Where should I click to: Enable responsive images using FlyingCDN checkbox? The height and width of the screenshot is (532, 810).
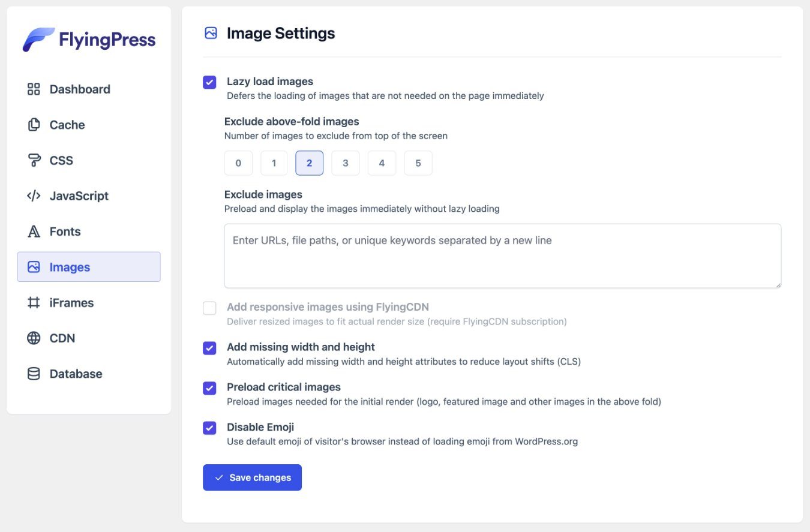(209, 308)
